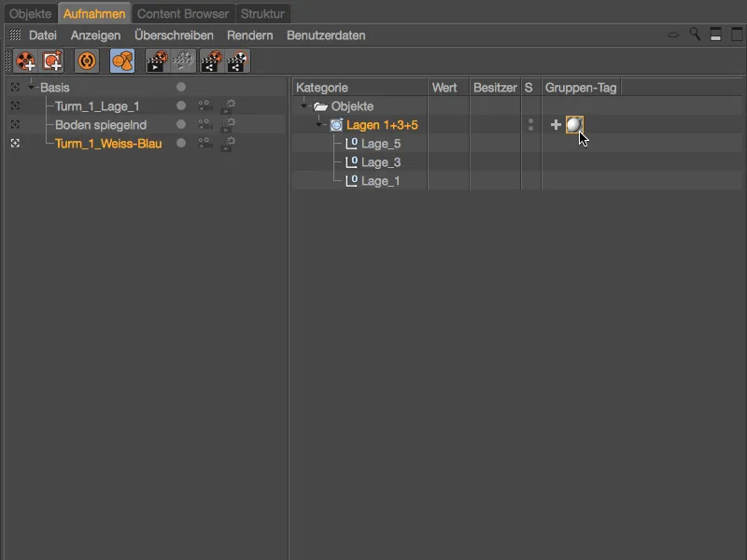Click the render settings icon for Turm_1_Lage_1

click(228, 105)
